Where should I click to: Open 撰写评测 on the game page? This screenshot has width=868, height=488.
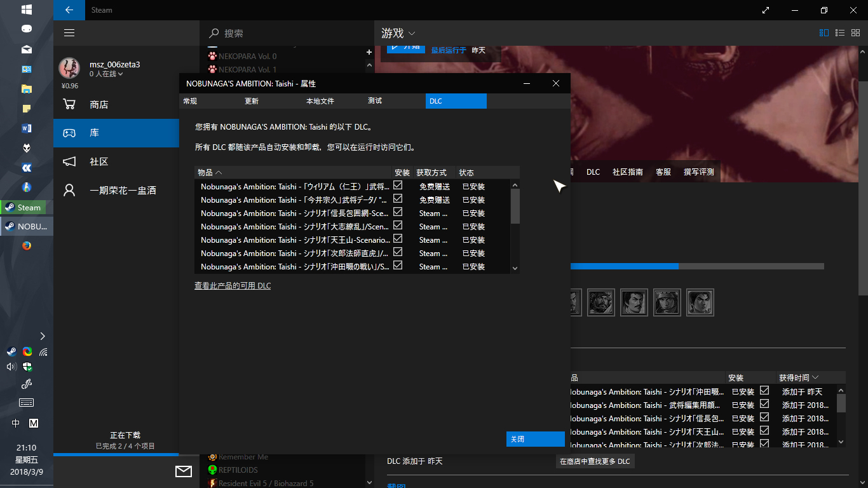point(699,172)
